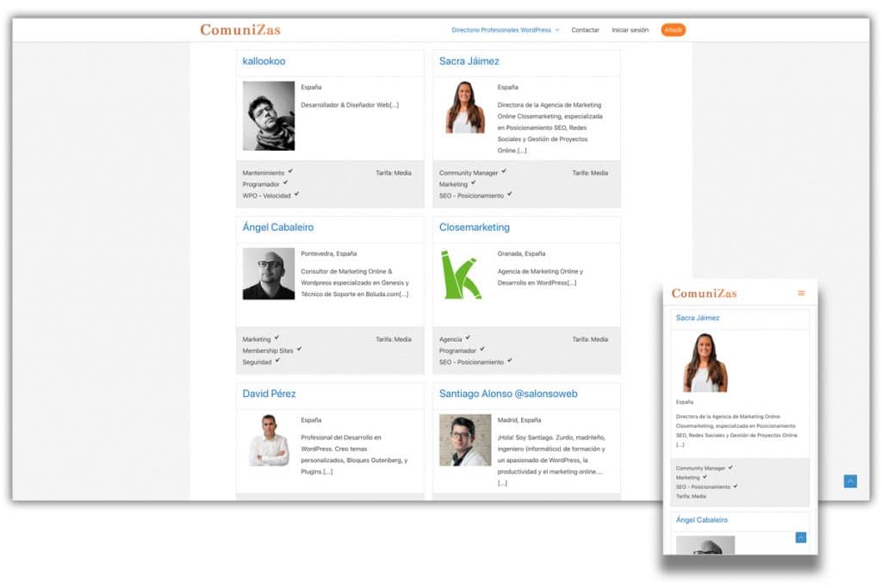Expand Santiago Alonso's truncated description ellipsis

(x=502, y=483)
